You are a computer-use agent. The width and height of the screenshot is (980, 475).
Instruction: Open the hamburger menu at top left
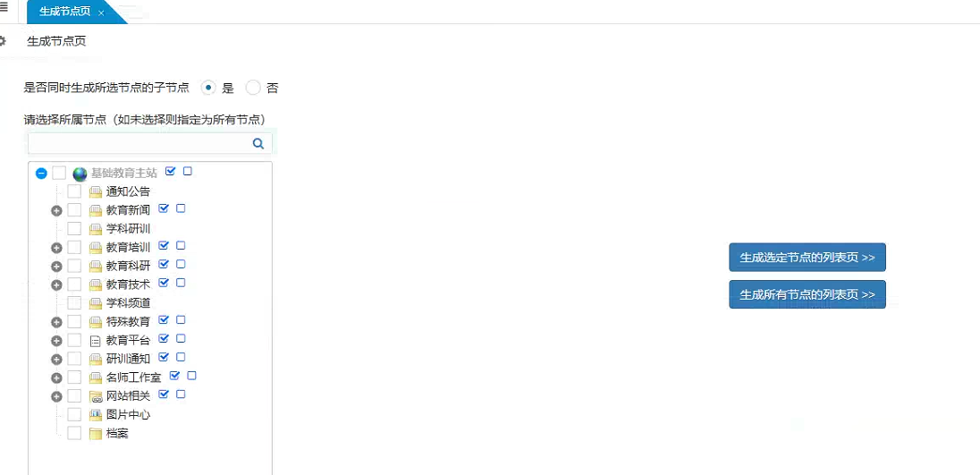pyautogui.click(x=4, y=7)
